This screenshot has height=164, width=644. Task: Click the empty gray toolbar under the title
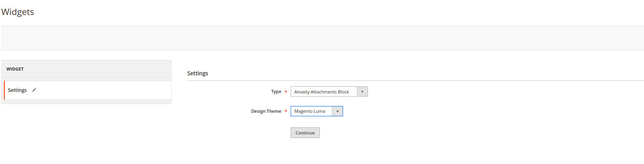coord(323,38)
